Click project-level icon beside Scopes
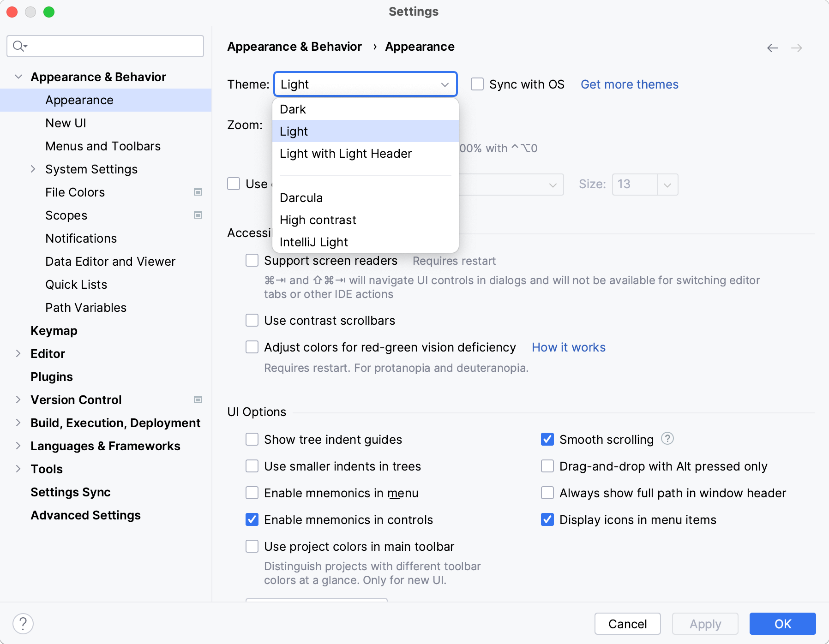The width and height of the screenshot is (829, 644). click(x=198, y=215)
